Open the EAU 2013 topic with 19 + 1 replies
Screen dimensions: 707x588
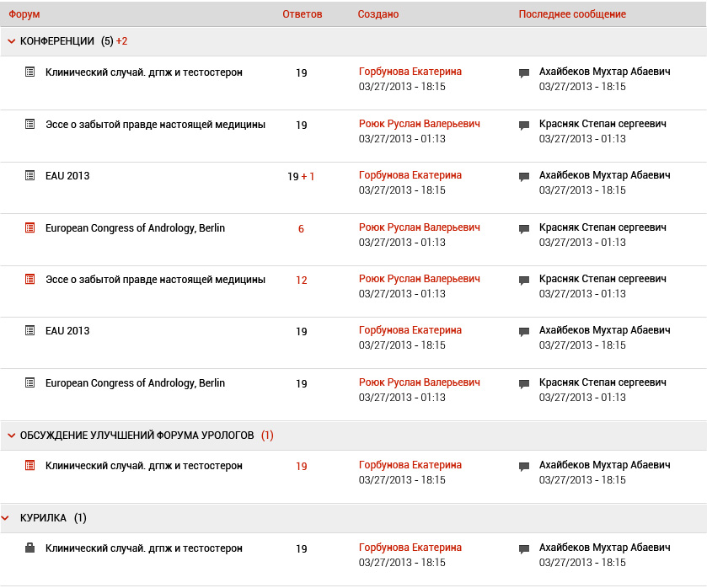pyautogui.click(x=67, y=176)
